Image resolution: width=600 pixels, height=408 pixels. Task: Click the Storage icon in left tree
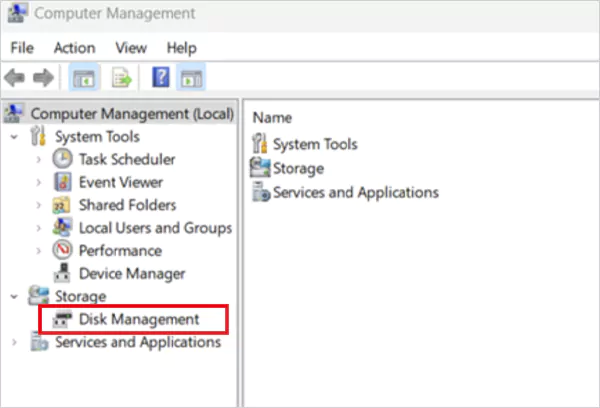39,295
